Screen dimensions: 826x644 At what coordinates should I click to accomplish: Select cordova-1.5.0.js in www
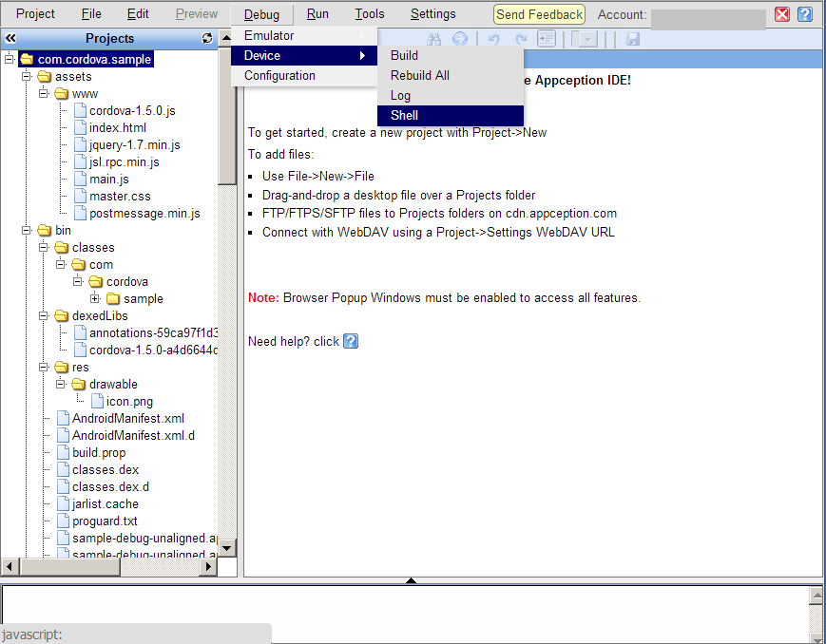coord(132,110)
